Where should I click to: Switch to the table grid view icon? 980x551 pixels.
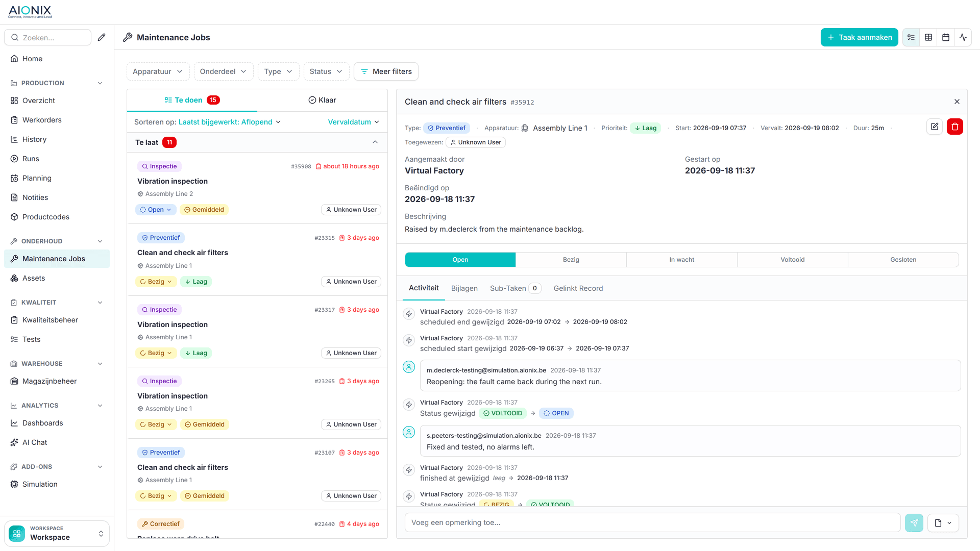(x=928, y=37)
